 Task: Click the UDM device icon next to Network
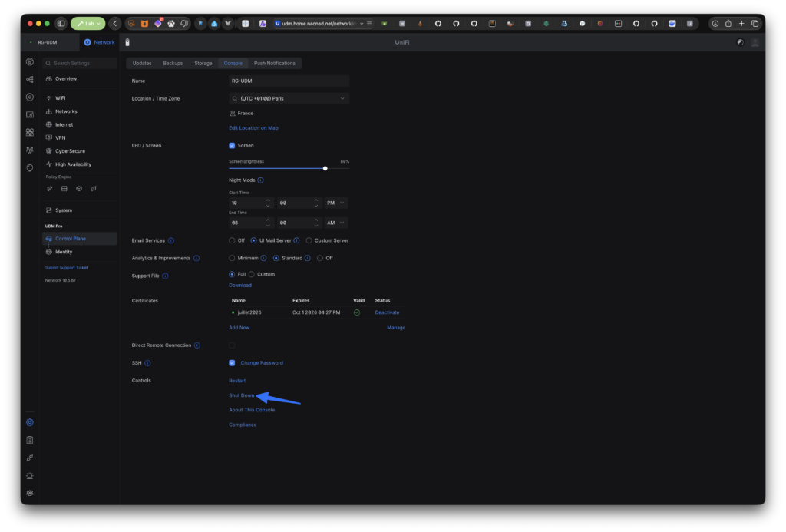[x=127, y=43]
